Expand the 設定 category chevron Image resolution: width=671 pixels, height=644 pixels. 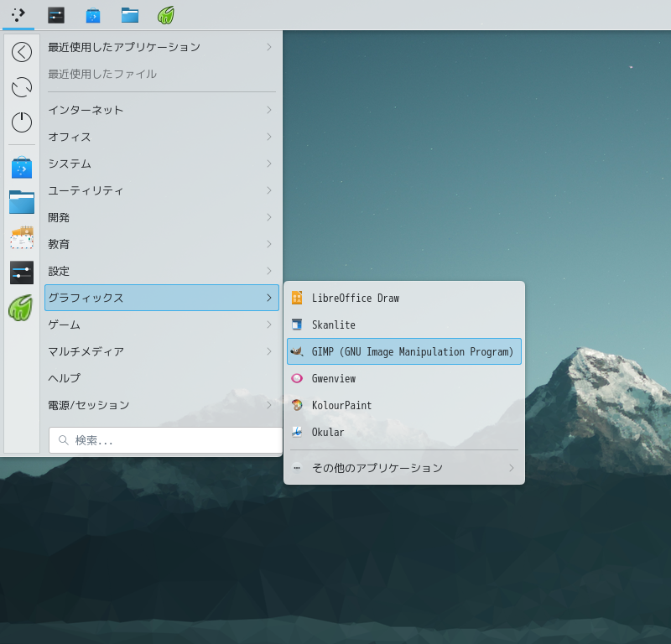(x=269, y=271)
